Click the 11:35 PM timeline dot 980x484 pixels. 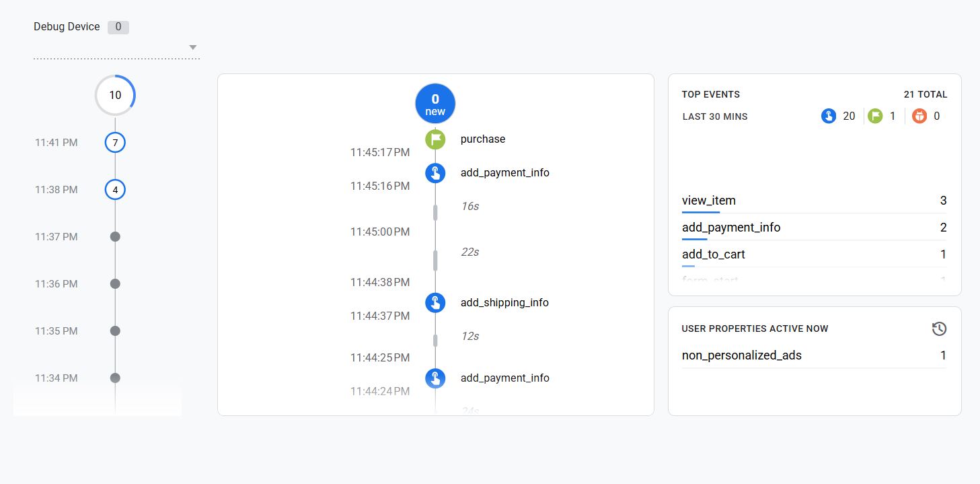[115, 331]
